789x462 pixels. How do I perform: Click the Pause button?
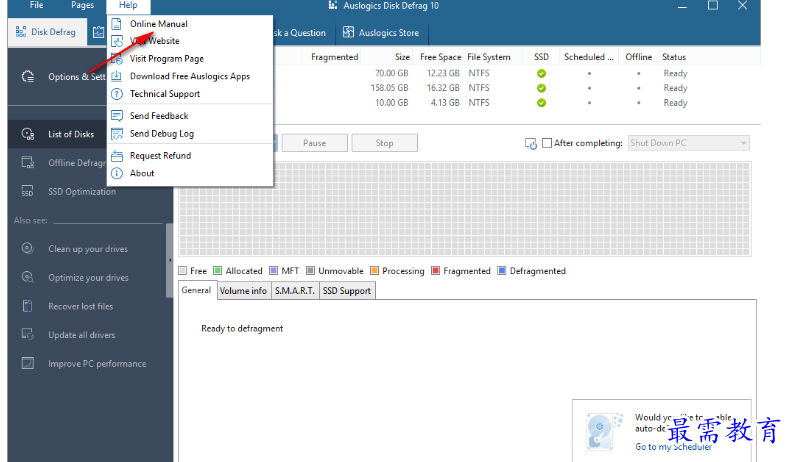pos(314,143)
